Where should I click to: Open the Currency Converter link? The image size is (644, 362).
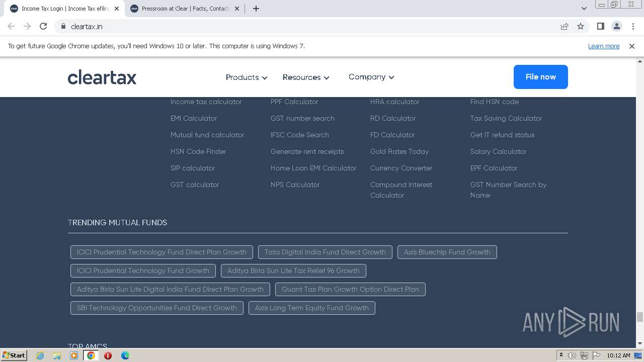tap(401, 168)
